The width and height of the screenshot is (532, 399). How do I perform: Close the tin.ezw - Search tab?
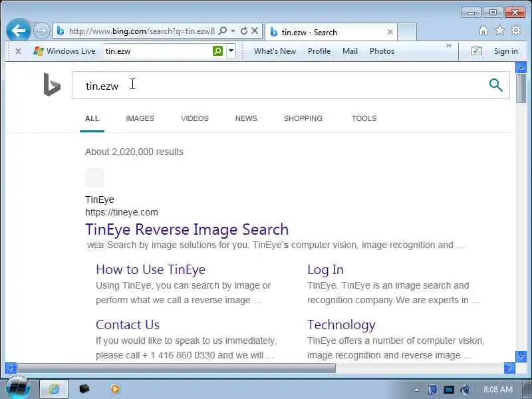(390, 32)
